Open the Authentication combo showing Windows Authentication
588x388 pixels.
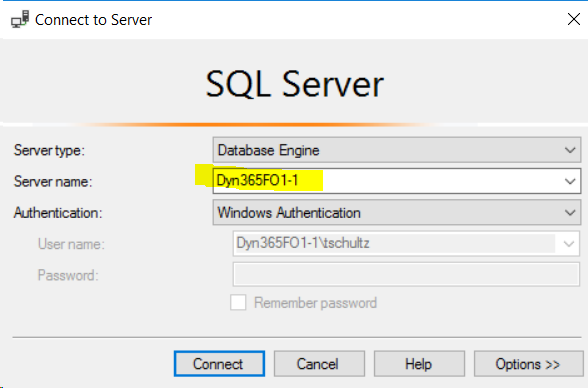[397, 213]
